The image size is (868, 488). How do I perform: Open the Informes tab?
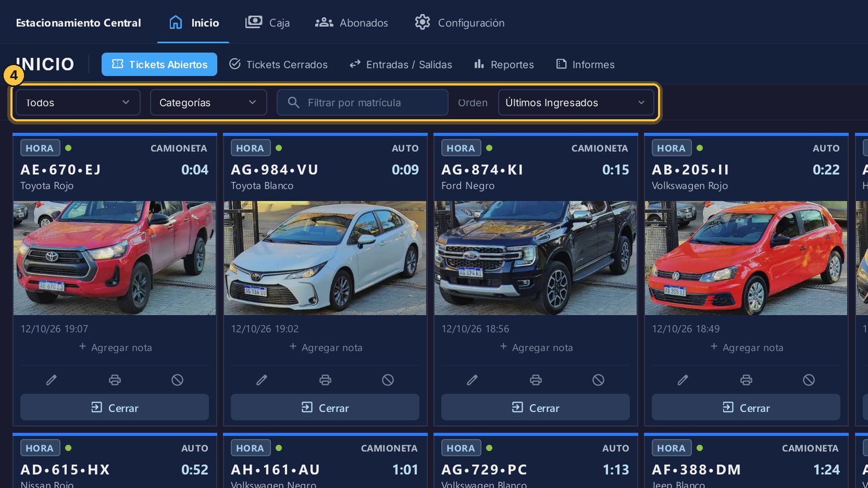[585, 65]
